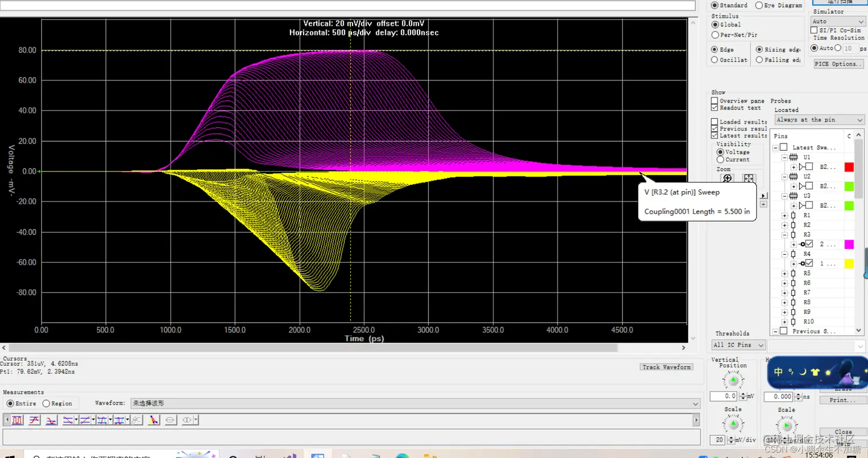Click the Vertical Position value field

tap(724, 397)
